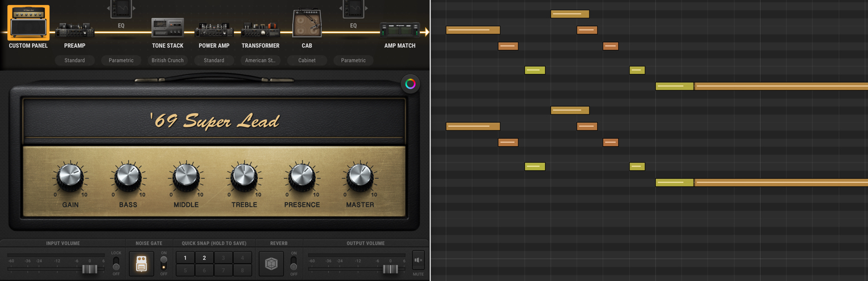Screen dimensions: 868x281
Task: Open the Power Amp module icon
Action: point(214,31)
